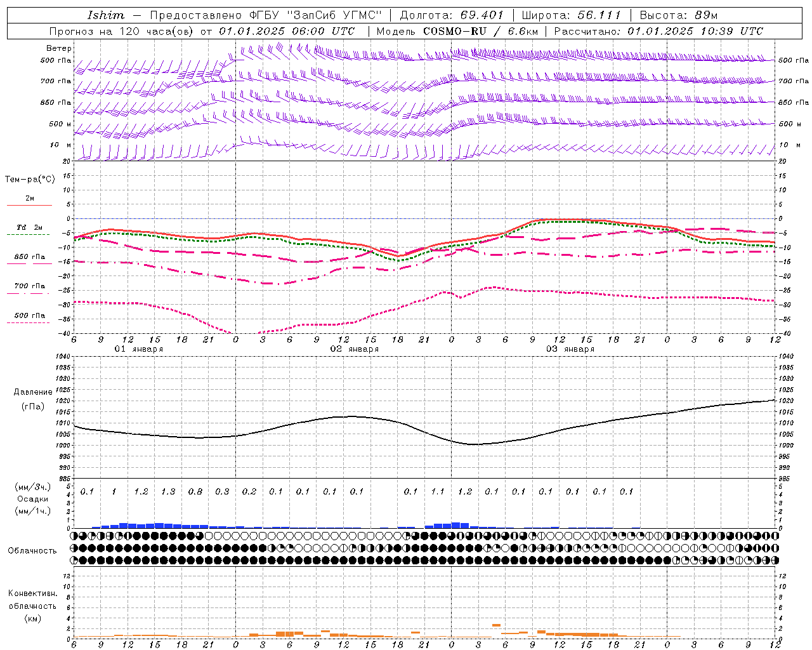Click the station name "Ishim" in the header

[x=106, y=15]
